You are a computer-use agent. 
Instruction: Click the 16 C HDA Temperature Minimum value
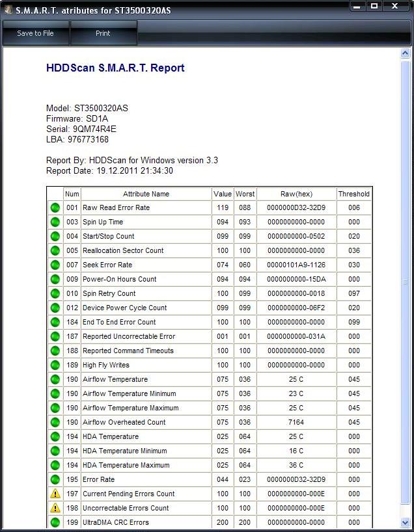click(296, 451)
